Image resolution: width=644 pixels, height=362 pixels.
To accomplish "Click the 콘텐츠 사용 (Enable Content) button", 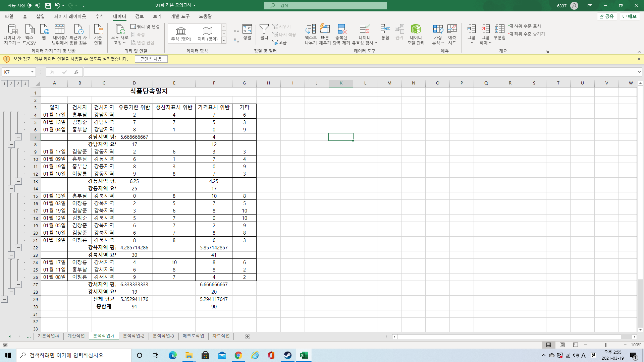I will tap(151, 59).
